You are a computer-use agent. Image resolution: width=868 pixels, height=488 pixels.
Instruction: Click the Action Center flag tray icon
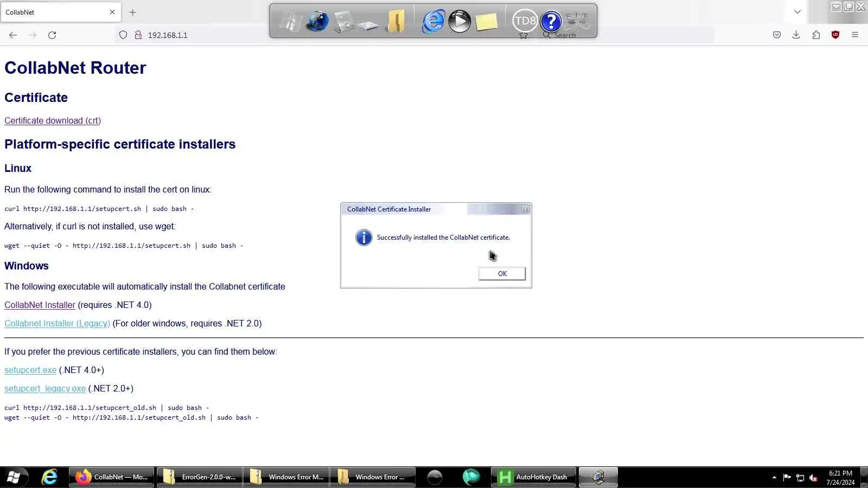click(x=787, y=477)
